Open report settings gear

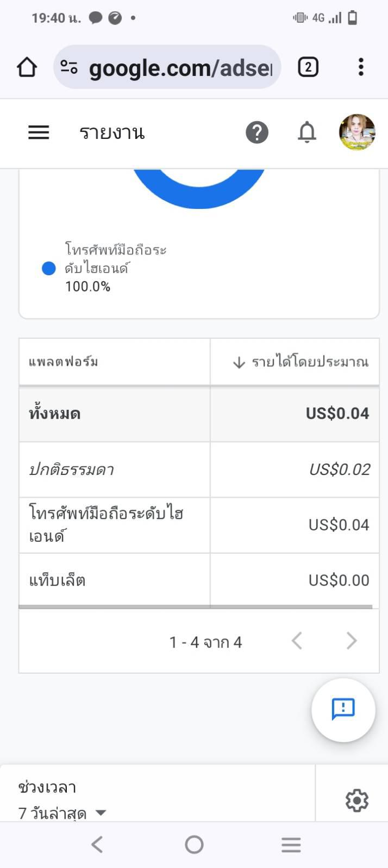tap(356, 800)
